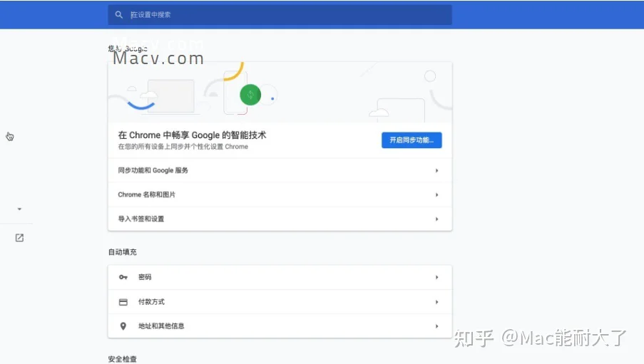Open sync and Google services row
The height and width of the screenshot is (364, 644).
(280, 170)
